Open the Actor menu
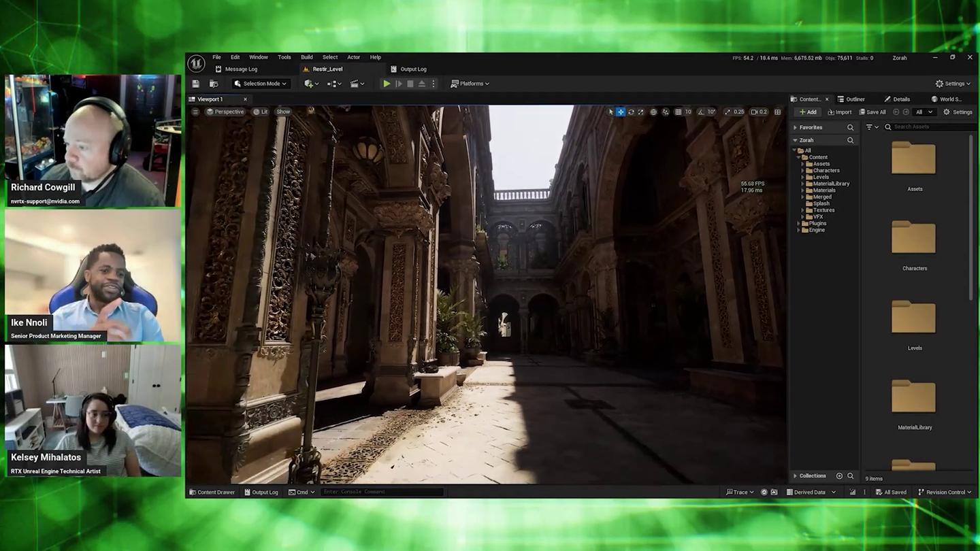 [x=354, y=57]
